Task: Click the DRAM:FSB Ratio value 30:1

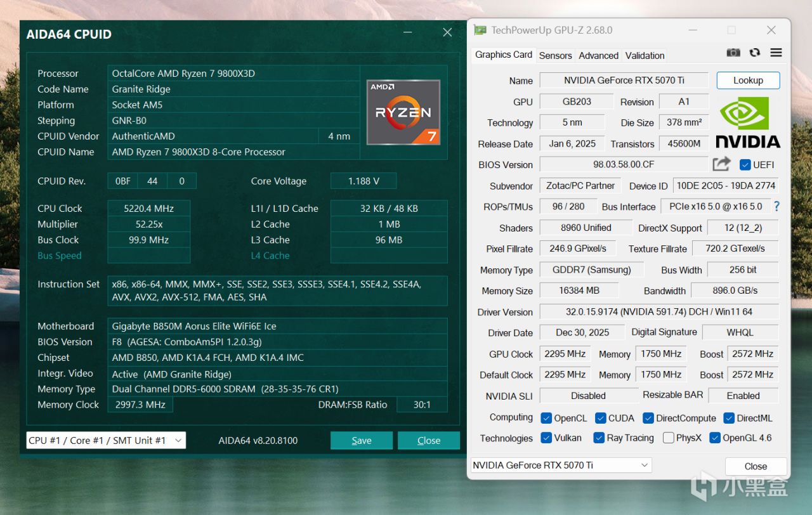Action: pyautogui.click(x=422, y=405)
